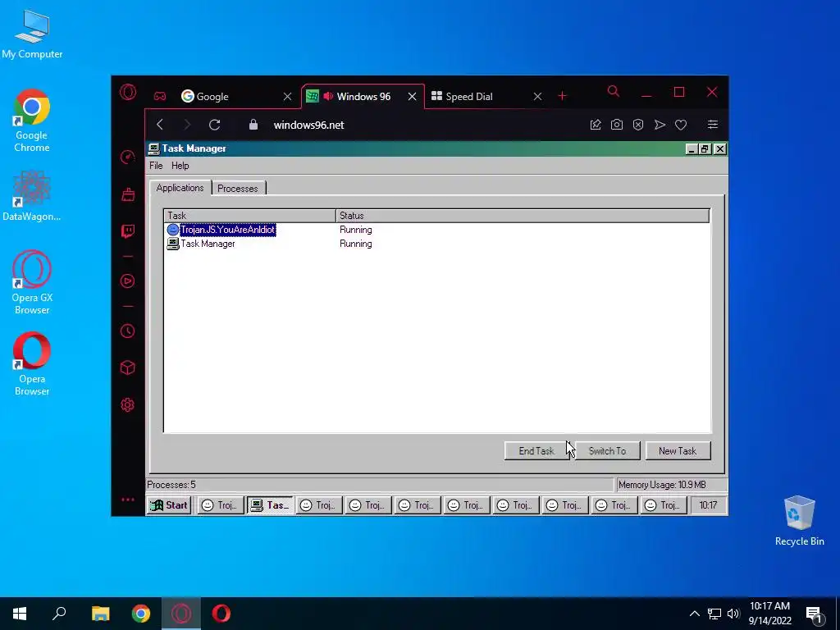Click Processes: 5 status text
840x630 pixels.
[x=171, y=485]
